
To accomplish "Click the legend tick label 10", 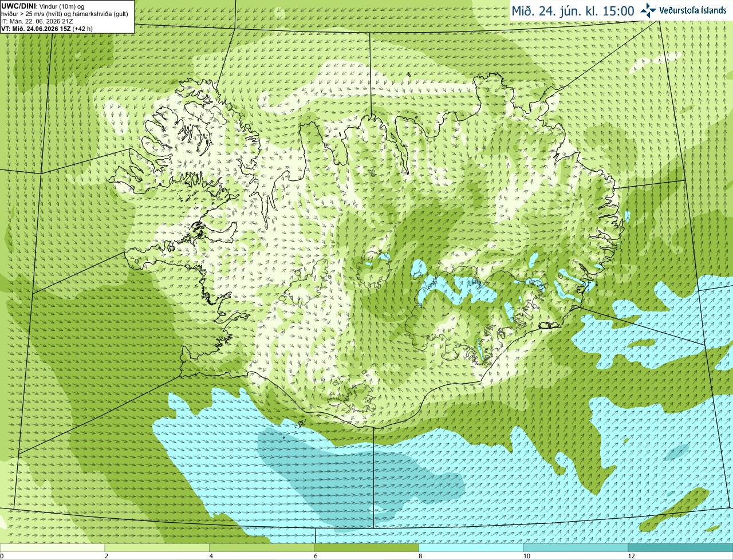I will pyautogui.click(x=526, y=556).
